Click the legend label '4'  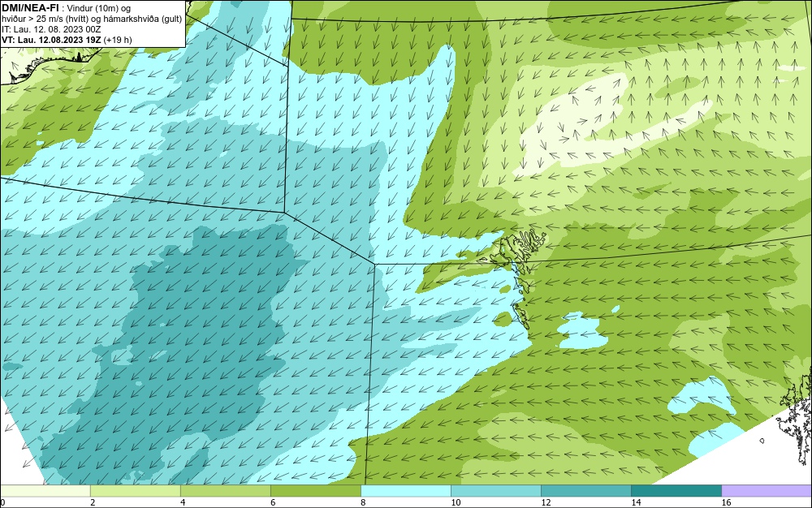pos(183,502)
